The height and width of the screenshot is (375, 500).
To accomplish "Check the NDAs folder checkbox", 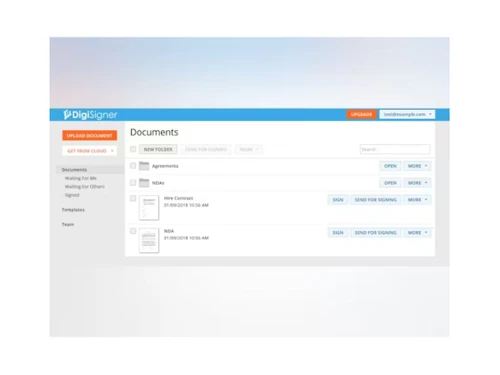I will tap(133, 182).
